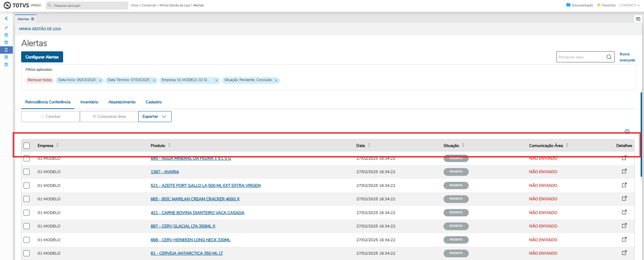This screenshot has width=644, height=260.
Task: Click Remover todos to clear filters
Action: click(40, 80)
